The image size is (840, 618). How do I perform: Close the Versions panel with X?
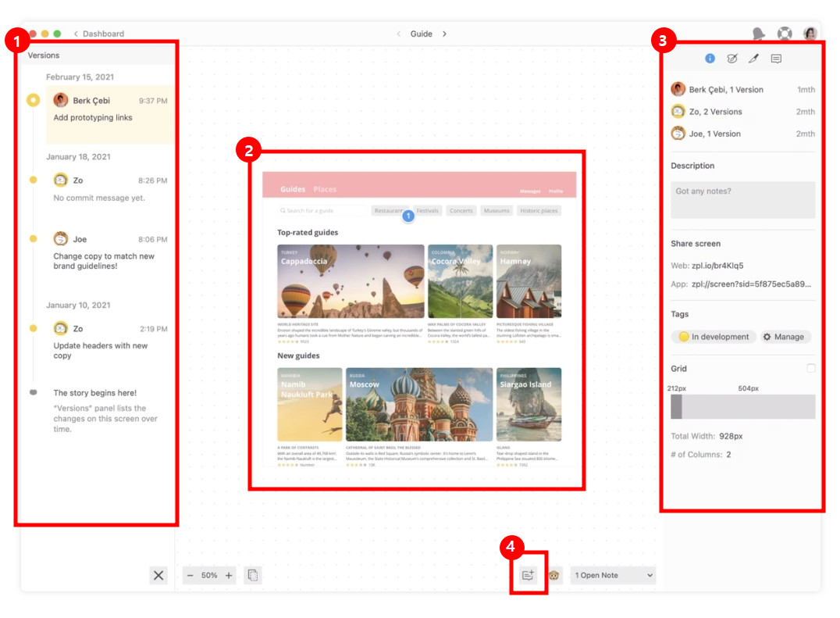pyautogui.click(x=158, y=575)
